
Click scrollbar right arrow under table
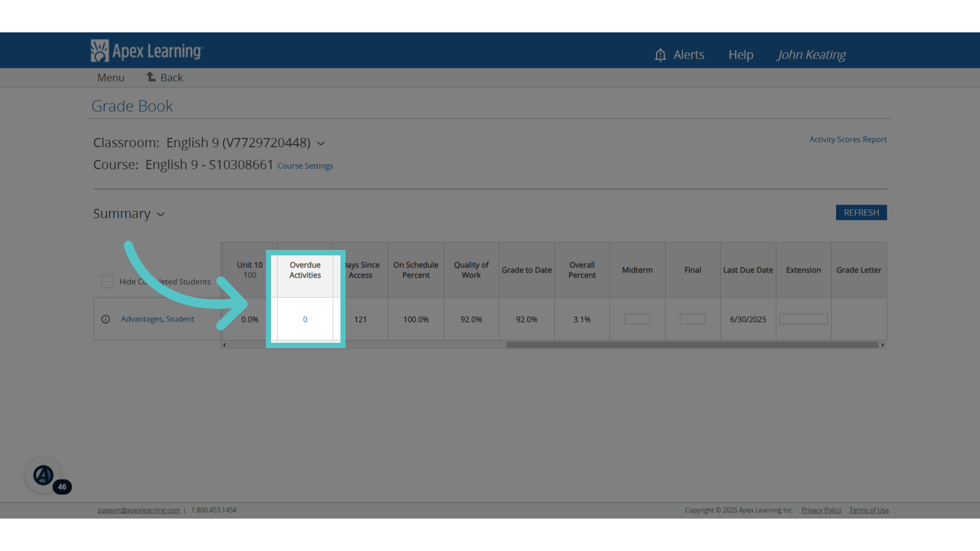pos(883,345)
